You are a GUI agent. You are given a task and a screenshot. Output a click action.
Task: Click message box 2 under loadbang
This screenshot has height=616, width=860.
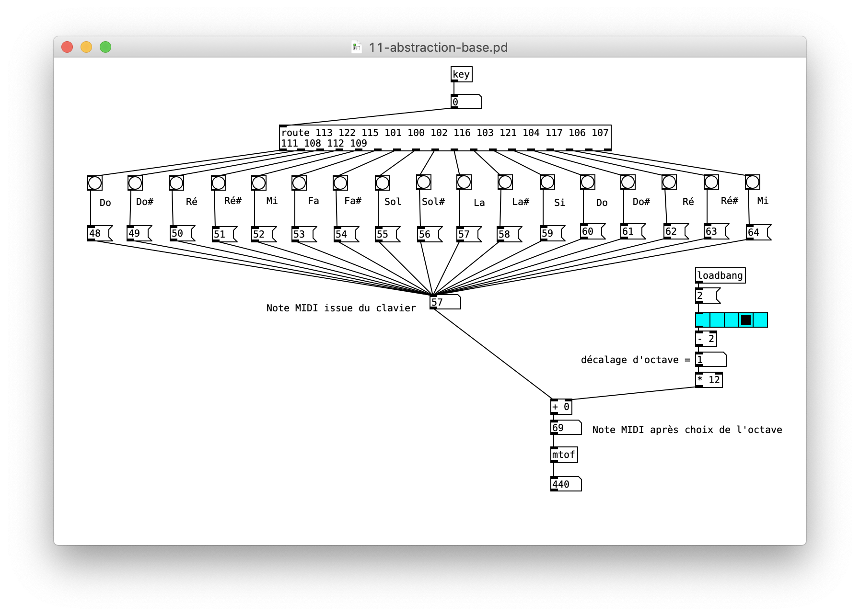coord(708,296)
